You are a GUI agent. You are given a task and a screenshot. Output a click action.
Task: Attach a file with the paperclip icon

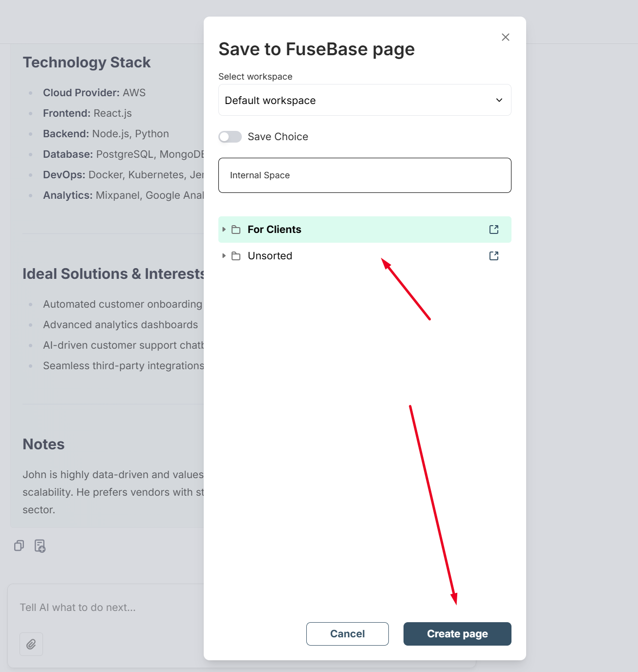point(31,644)
